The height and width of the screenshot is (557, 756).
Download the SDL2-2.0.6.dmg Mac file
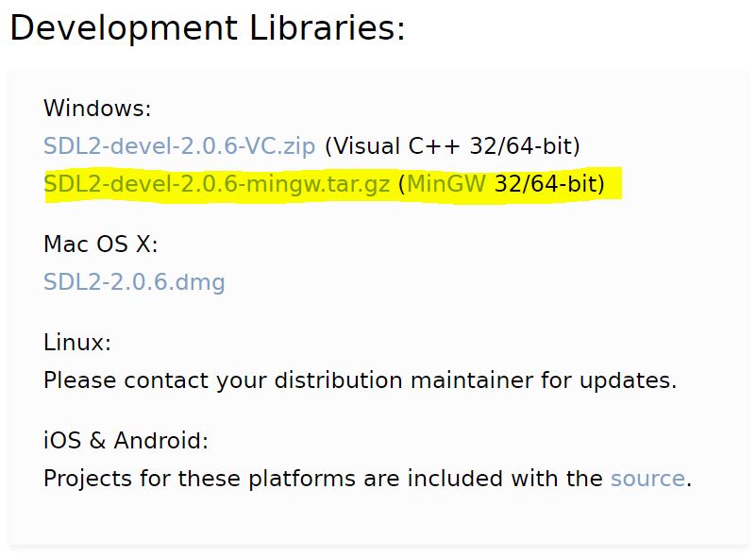click(134, 281)
